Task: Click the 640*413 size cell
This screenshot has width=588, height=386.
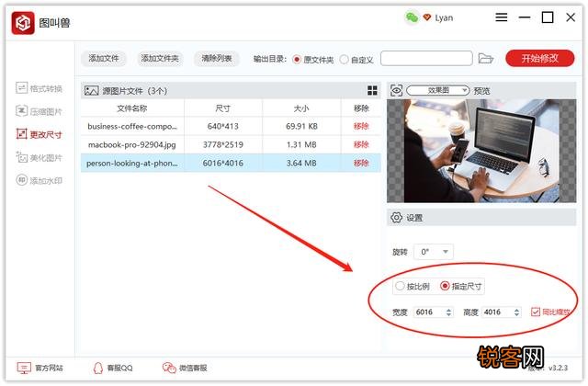Action: [x=222, y=127]
